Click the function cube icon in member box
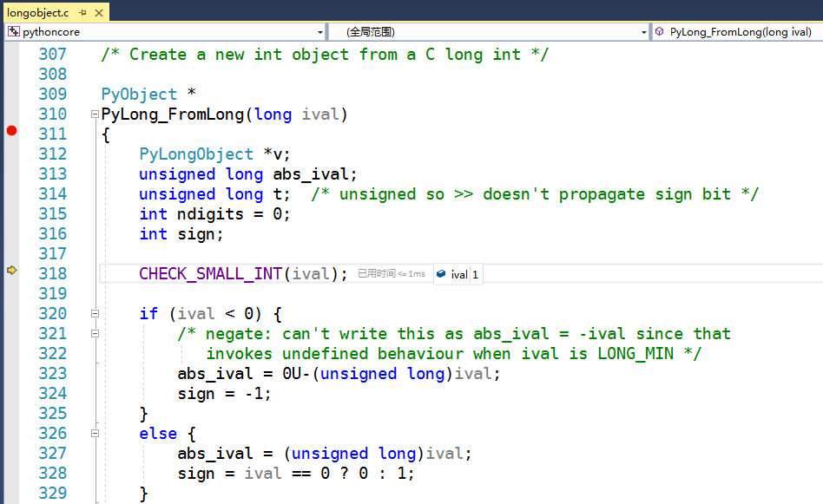The image size is (823, 504). [659, 31]
